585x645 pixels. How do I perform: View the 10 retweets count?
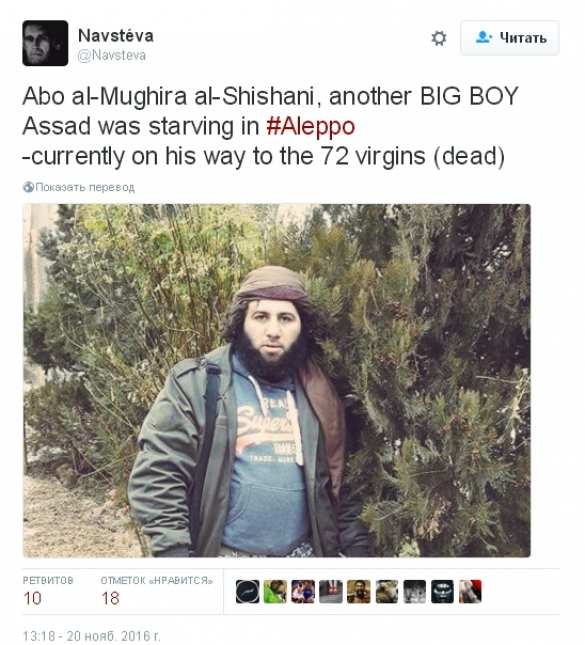point(32,598)
